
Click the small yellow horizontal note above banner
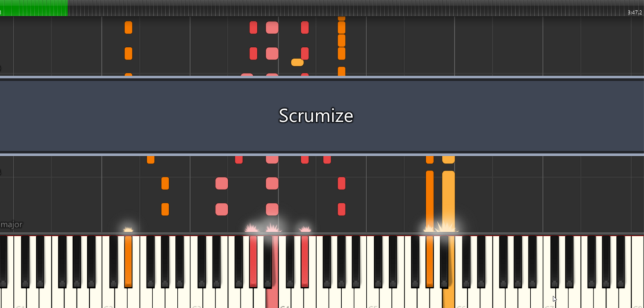coord(297,62)
